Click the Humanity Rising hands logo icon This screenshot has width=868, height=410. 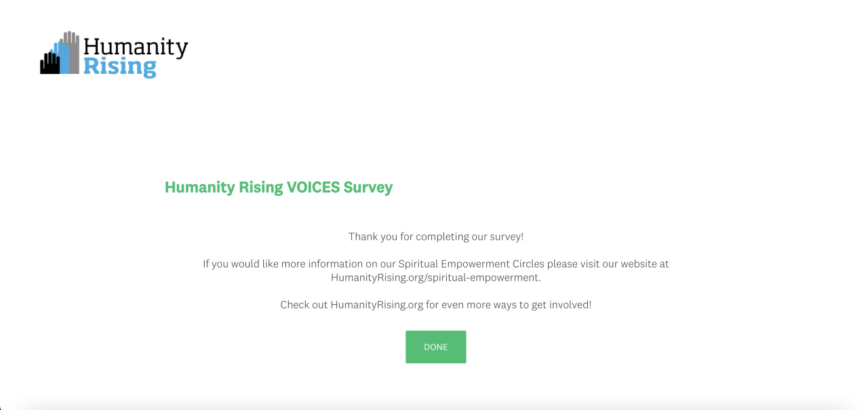(60, 53)
